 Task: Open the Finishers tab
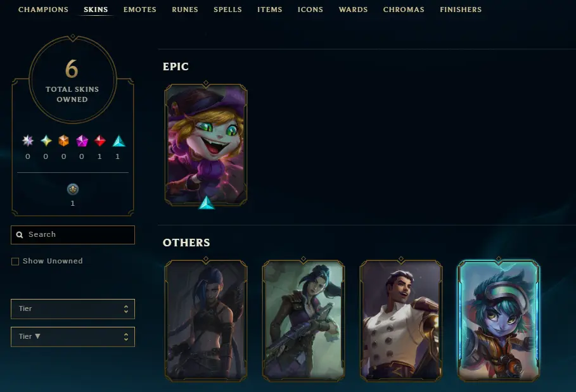point(461,9)
